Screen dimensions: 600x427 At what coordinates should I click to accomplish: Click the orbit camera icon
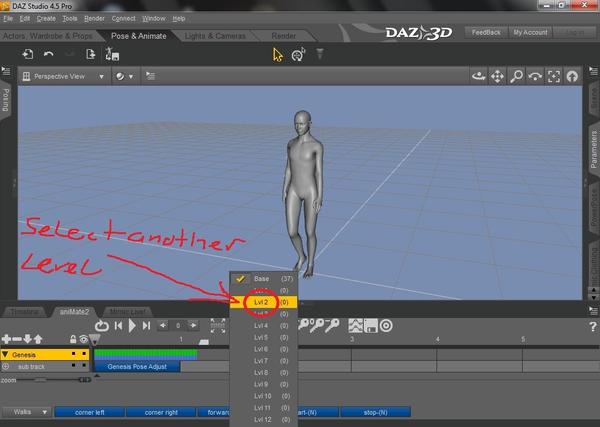pos(478,77)
